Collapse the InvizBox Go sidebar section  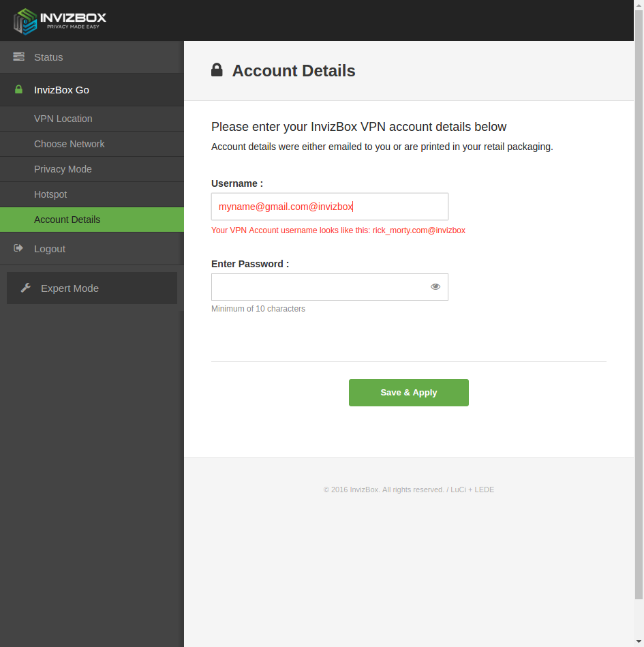[61, 90]
